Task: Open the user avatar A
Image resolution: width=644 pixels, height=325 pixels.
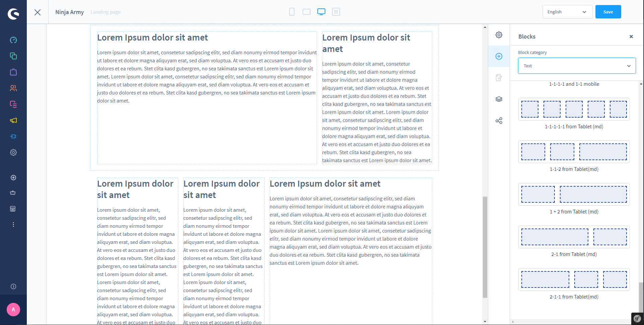Action: click(13, 310)
